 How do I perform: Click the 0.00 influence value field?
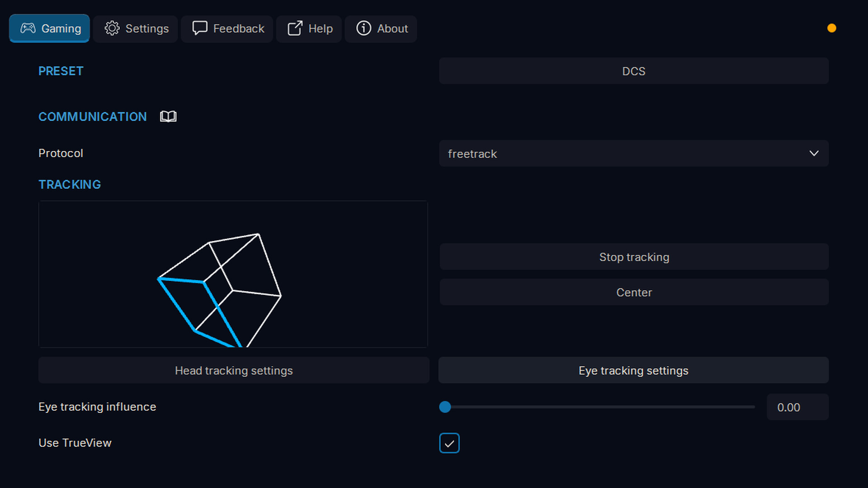pos(797,407)
